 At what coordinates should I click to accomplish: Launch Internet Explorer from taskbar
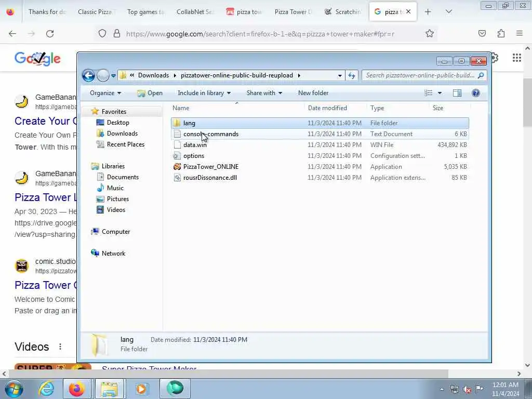tap(46, 389)
